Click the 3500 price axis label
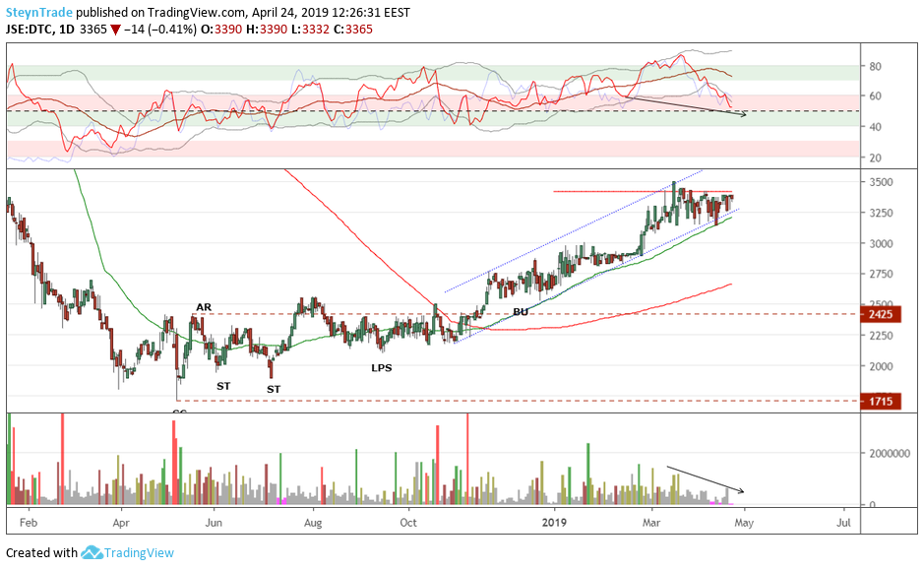This screenshot has height=570, width=924. 881,182
